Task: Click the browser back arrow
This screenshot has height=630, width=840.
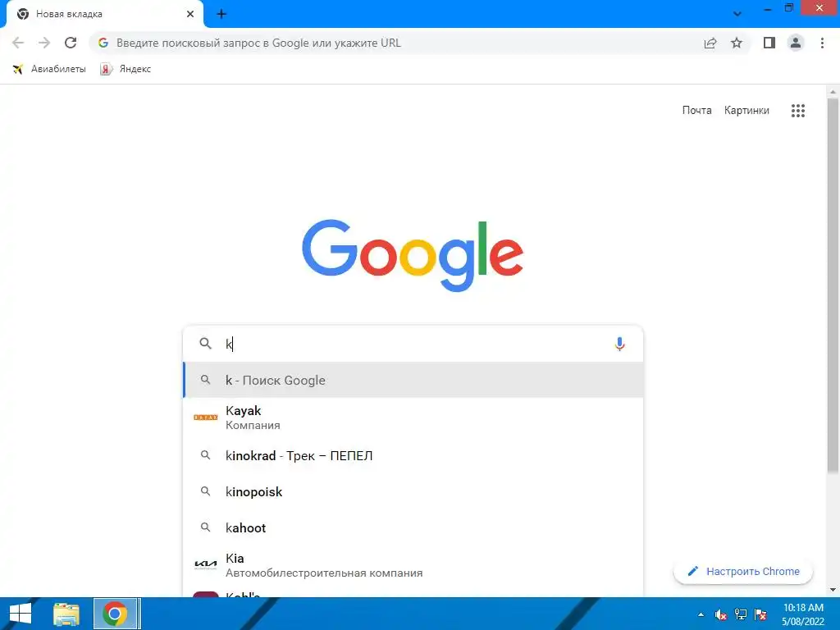Action: pyautogui.click(x=18, y=43)
